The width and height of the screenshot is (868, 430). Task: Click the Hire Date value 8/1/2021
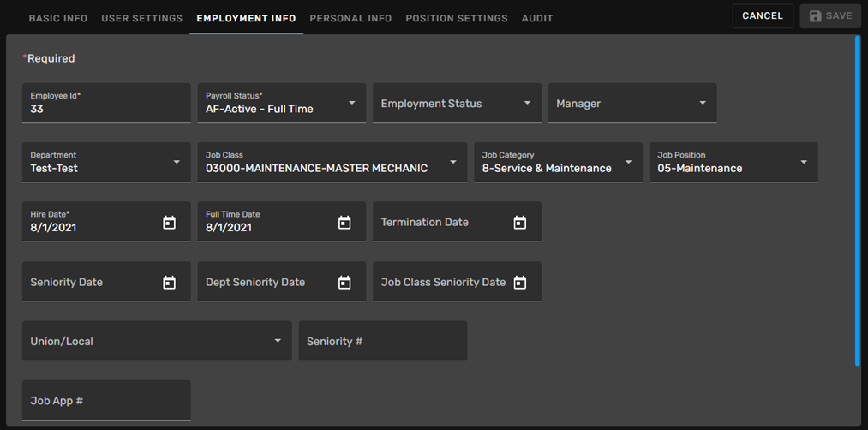(x=54, y=228)
